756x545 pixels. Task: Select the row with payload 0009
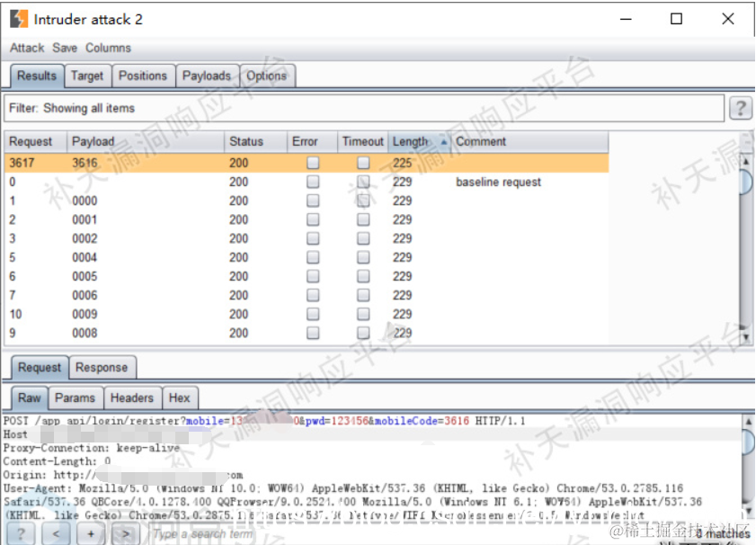tap(307, 314)
